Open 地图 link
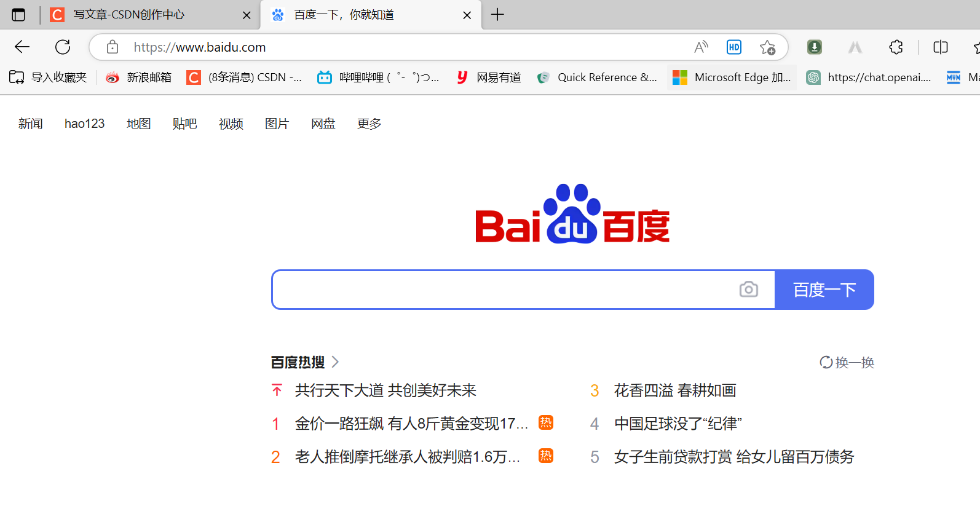The width and height of the screenshot is (980, 530). [x=139, y=124]
